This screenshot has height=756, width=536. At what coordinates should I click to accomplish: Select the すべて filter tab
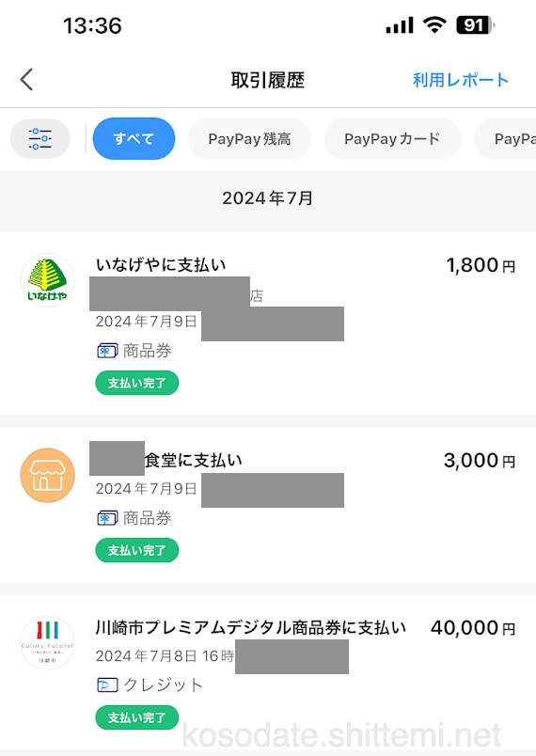(134, 139)
